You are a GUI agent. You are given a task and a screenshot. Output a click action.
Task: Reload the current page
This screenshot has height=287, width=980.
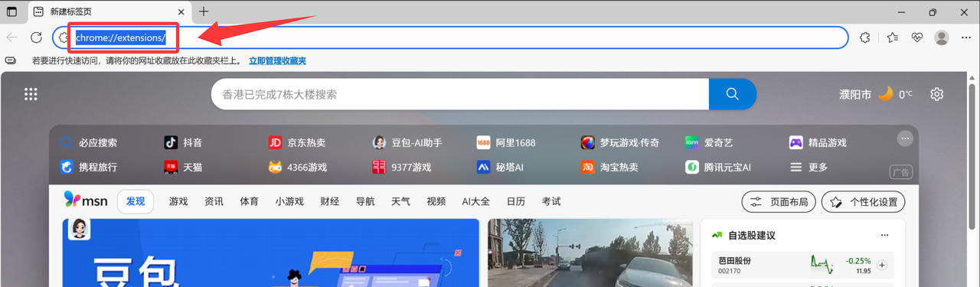coord(36,38)
